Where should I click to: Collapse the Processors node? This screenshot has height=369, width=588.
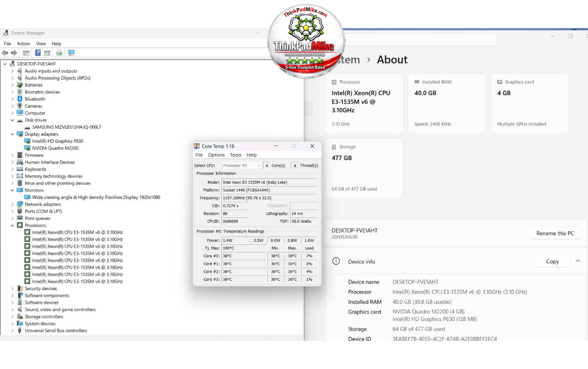(12, 226)
